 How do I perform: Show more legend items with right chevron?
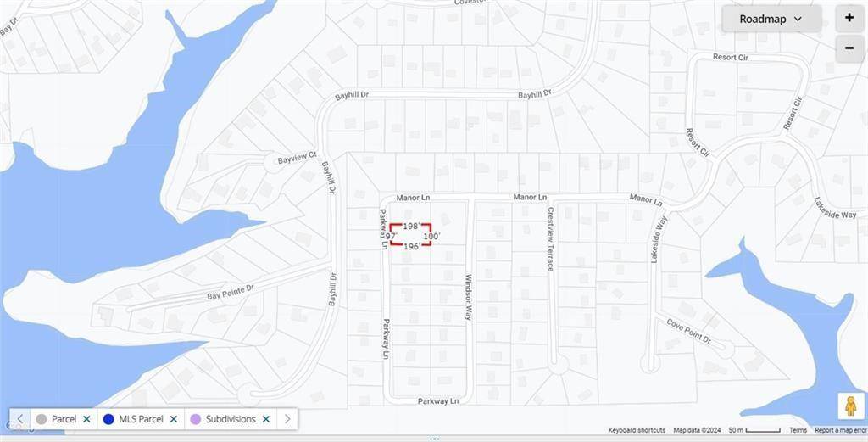(287, 419)
